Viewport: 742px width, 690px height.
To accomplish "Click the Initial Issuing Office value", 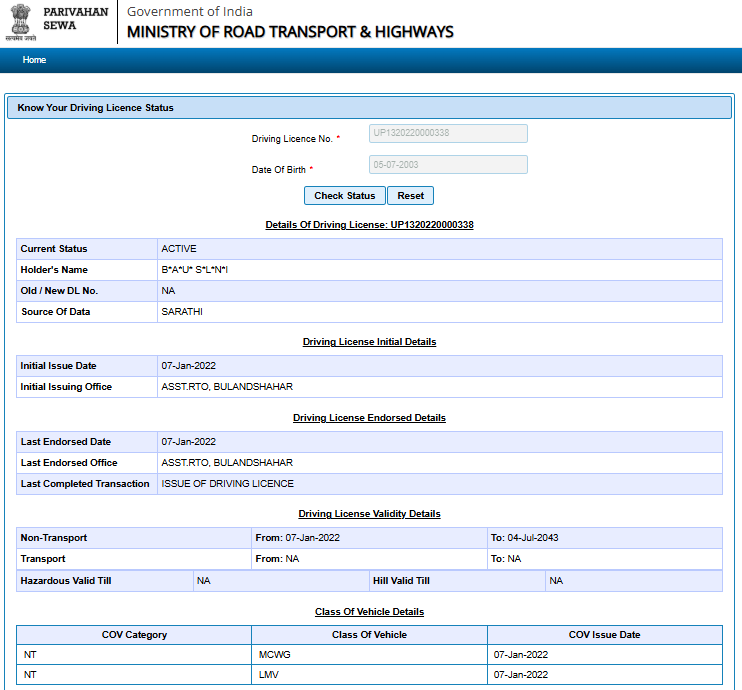I will (x=227, y=387).
